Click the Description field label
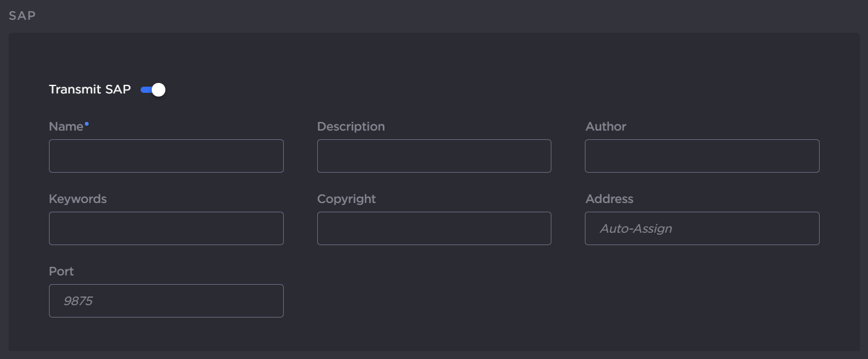Image resolution: width=868 pixels, height=359 pixels. coord(351,127)
